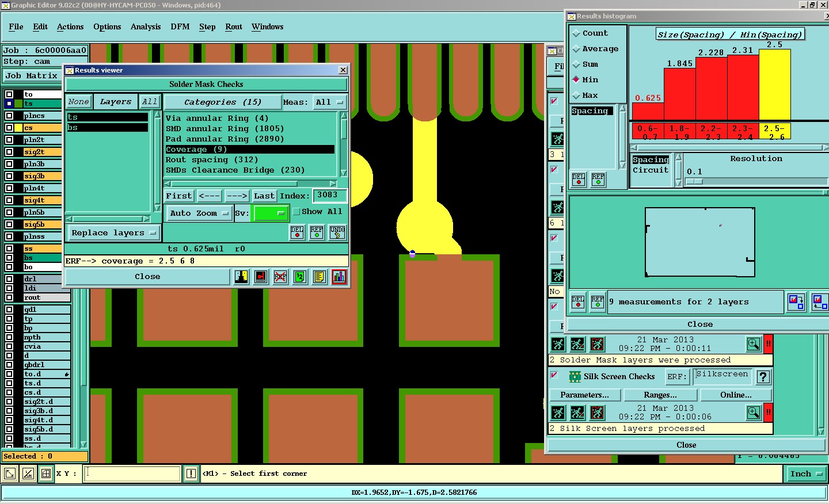Click red-outlined running-man icon in Silk Screen row
The height and width of the screenshot is (504, 829).
click(x=598, y=413)
